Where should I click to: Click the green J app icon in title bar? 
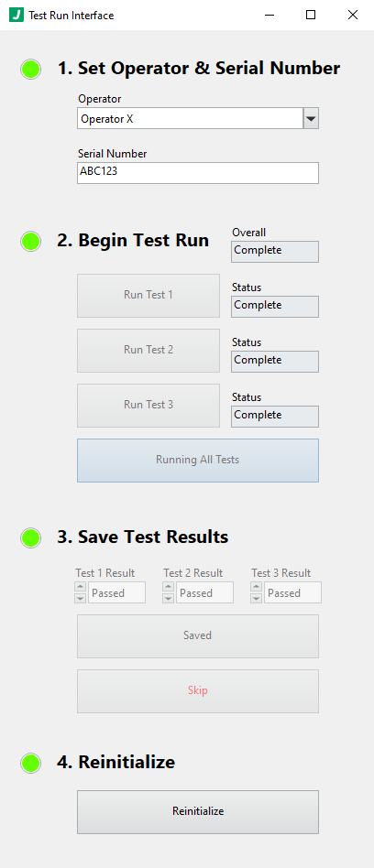tap(16, 15)
